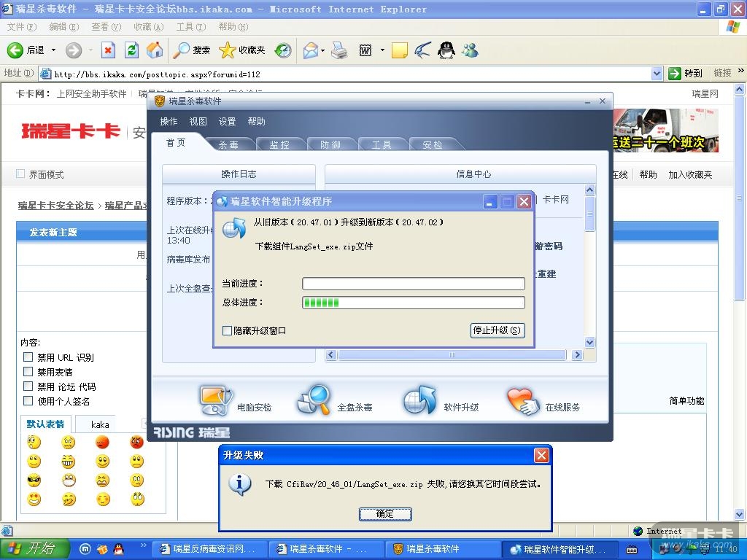Open 瑞星卡卡安全论坛 breadcrumb link
The image size is (747, 560).
[x=55, y=205]
